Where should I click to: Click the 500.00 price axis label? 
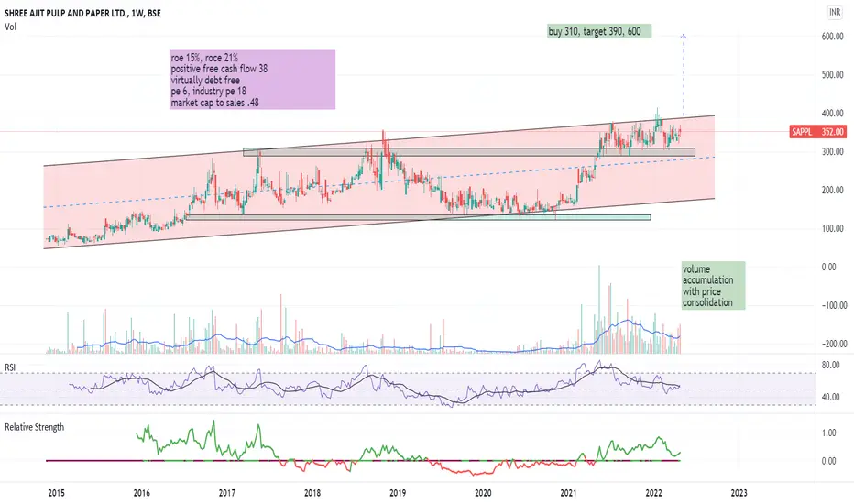[832, 74]
